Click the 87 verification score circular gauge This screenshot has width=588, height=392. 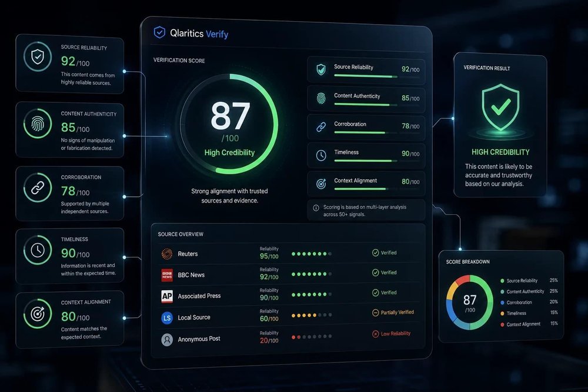(x=229, y=124)
